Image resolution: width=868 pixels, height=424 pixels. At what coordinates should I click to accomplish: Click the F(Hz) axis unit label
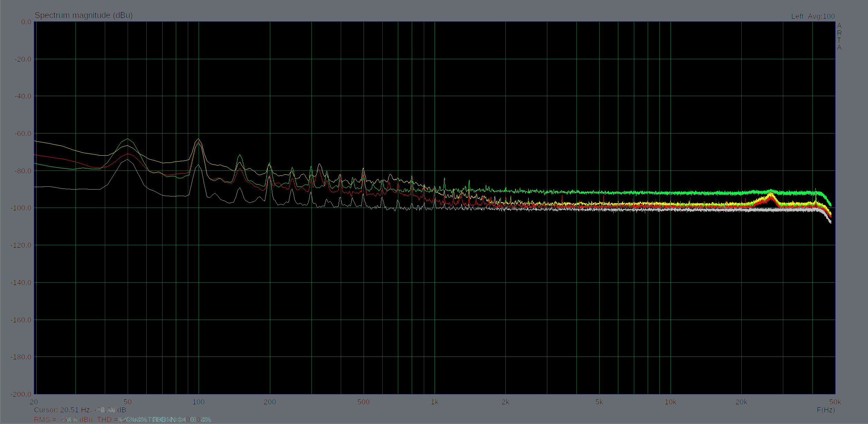pos(826,410)
